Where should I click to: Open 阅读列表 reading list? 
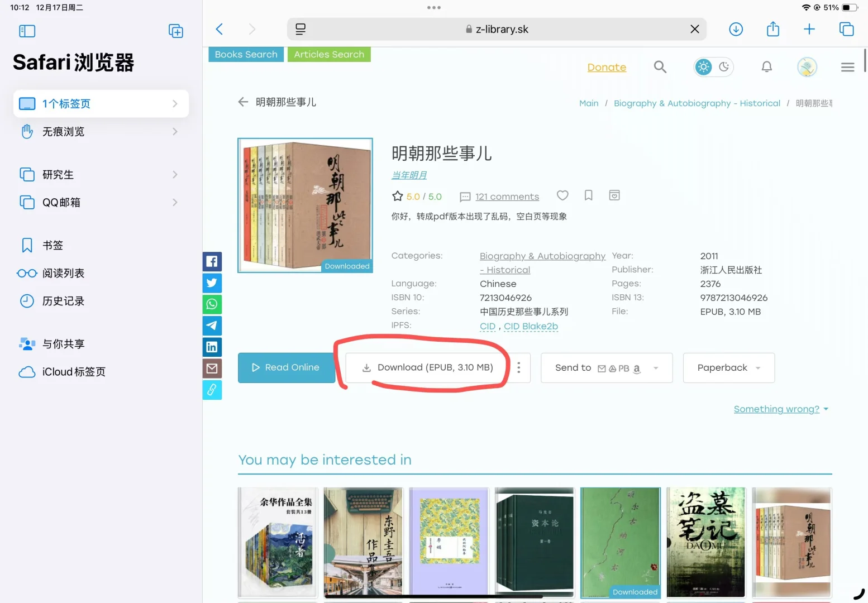tap(101, 273)
